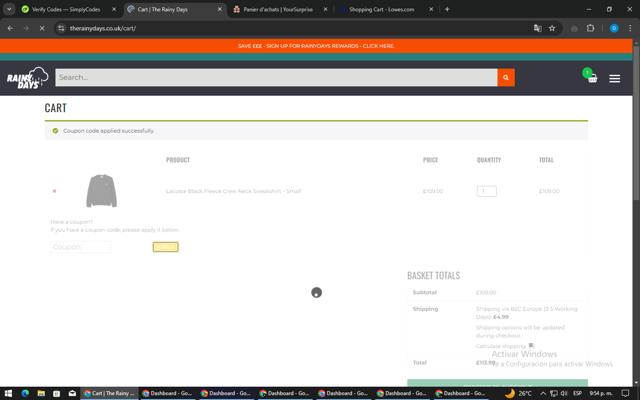
Task: Focus the Coupon code input
Action: 81,247
